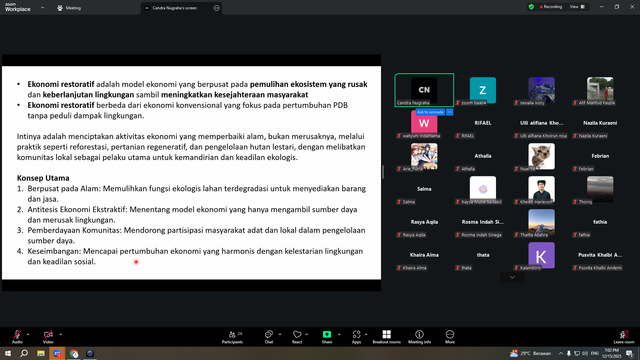640x360 pixels.
Task: Open options on Candra Nugraha's screen tab
Action: 216,8
